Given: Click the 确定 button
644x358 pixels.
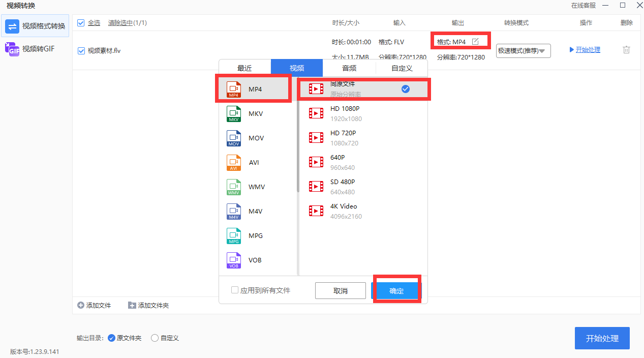Looking at the screenshot, I should click(x=396, y=290).
